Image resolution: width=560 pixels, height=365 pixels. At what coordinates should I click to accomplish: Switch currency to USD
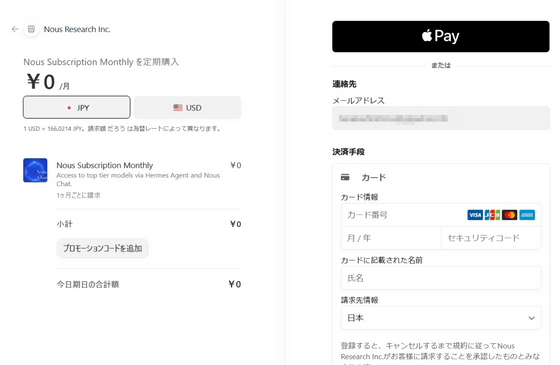(x=188, y=107)
